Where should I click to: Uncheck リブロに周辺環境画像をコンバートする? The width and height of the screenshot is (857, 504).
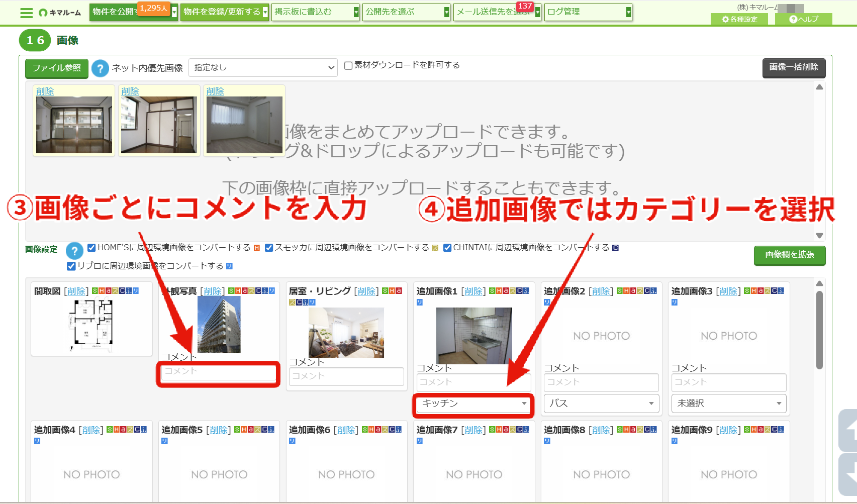tap(71, 266)
